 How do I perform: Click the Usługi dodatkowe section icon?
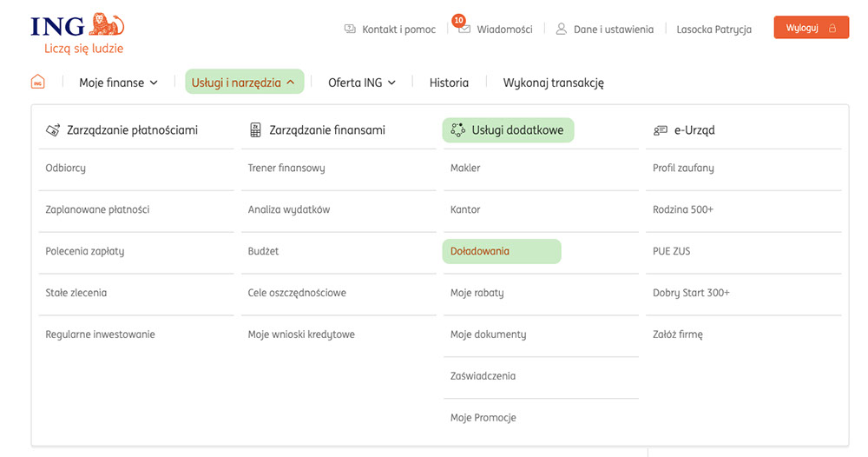(458, 130)
